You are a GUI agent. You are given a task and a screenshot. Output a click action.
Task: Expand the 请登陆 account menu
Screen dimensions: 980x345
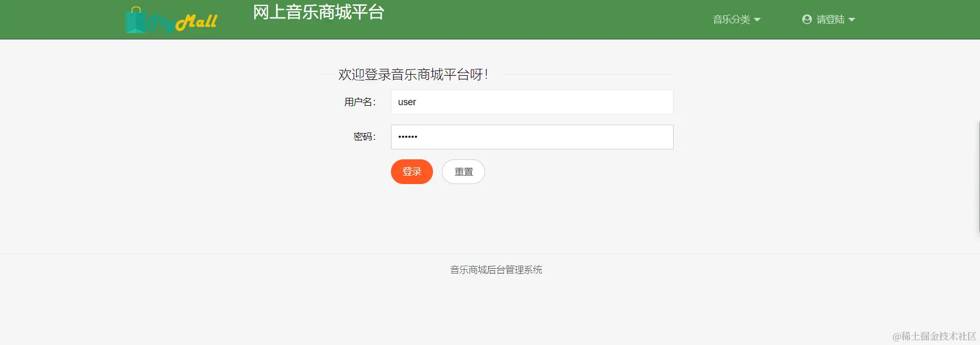[829, 19]
